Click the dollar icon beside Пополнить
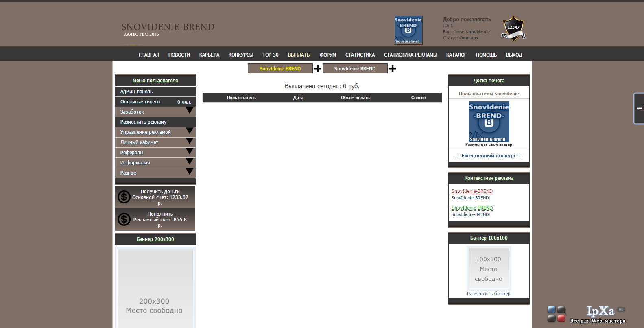The height and width of the screenshot is (328, 644). tap(124, 219)
